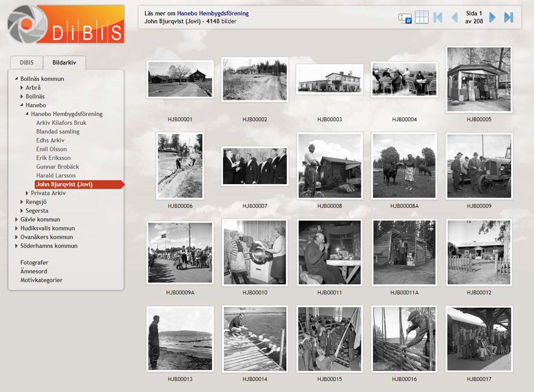
Task: Open thumbnail HJB00011A
Action: 404,252
